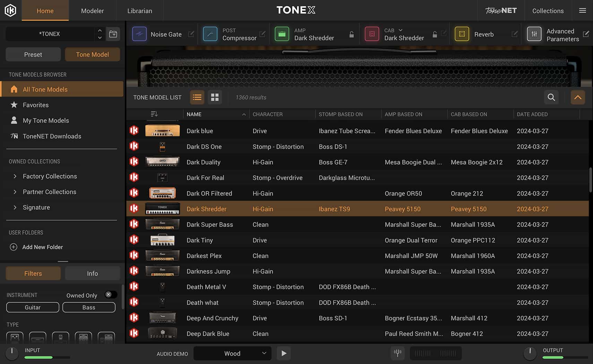Unlock the CAB Dark Shredder module
Viewport: 593px width, 364px height.
435,34
